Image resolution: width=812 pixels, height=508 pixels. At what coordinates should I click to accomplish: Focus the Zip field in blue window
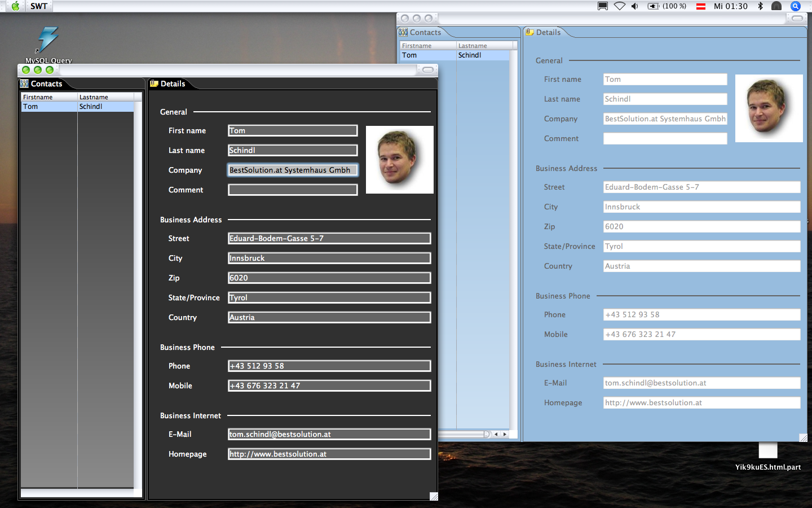[702, 227]
